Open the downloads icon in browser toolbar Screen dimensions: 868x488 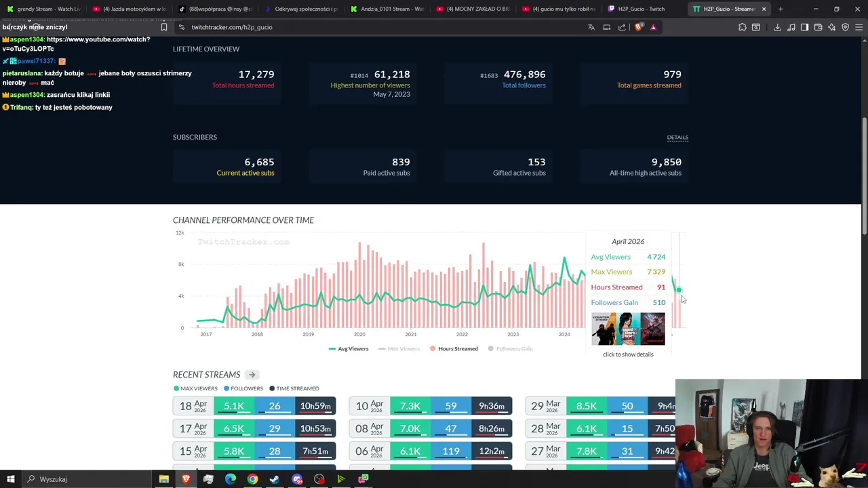pos(777,27)
